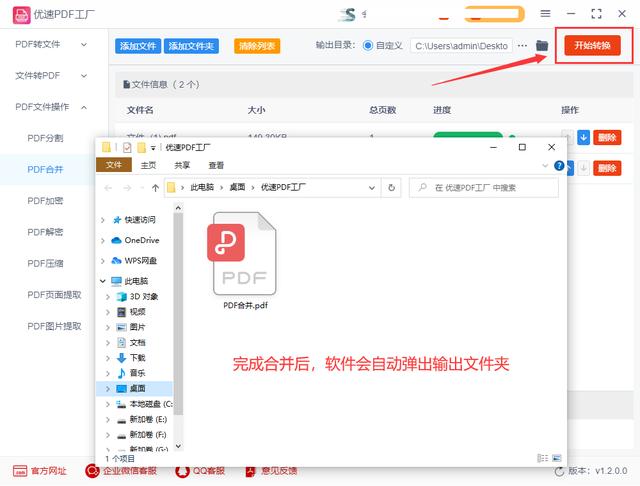The image size is (640, 486).
Task: Open QQ客服 contact link
Action: pos(200,471)
